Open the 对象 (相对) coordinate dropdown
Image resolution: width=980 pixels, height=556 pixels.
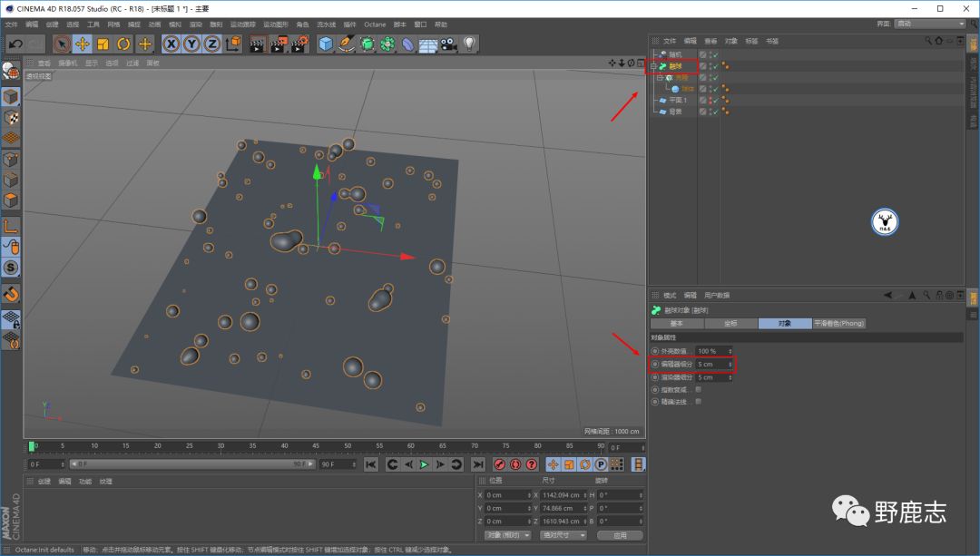508,535
